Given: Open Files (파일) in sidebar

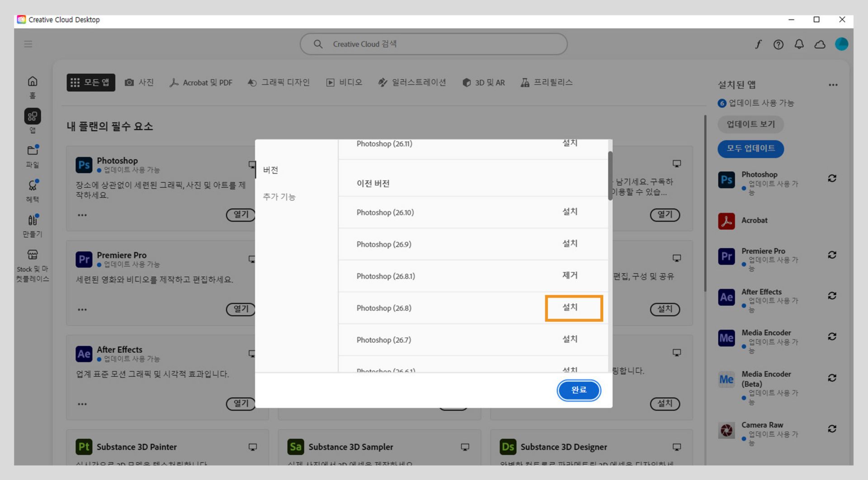Looking at the screenshot, I should [33, 156].
